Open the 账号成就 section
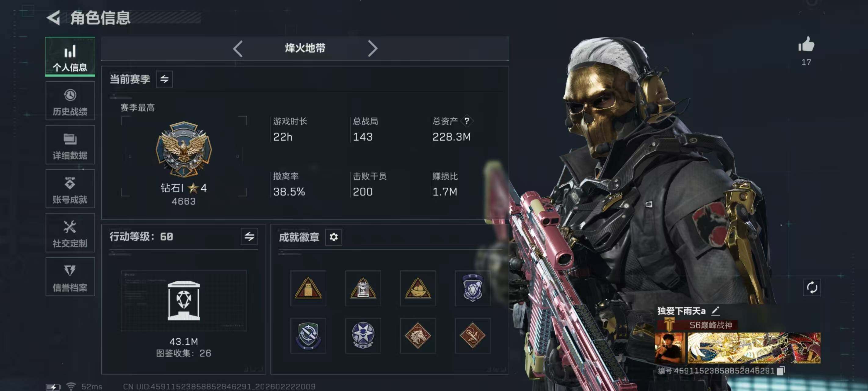The width and height of the screenshot is (868, 391). 70,188
